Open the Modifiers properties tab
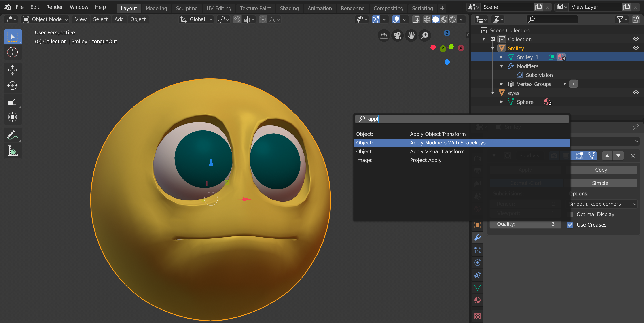644x323 pixels. click(x=477, y=237)
